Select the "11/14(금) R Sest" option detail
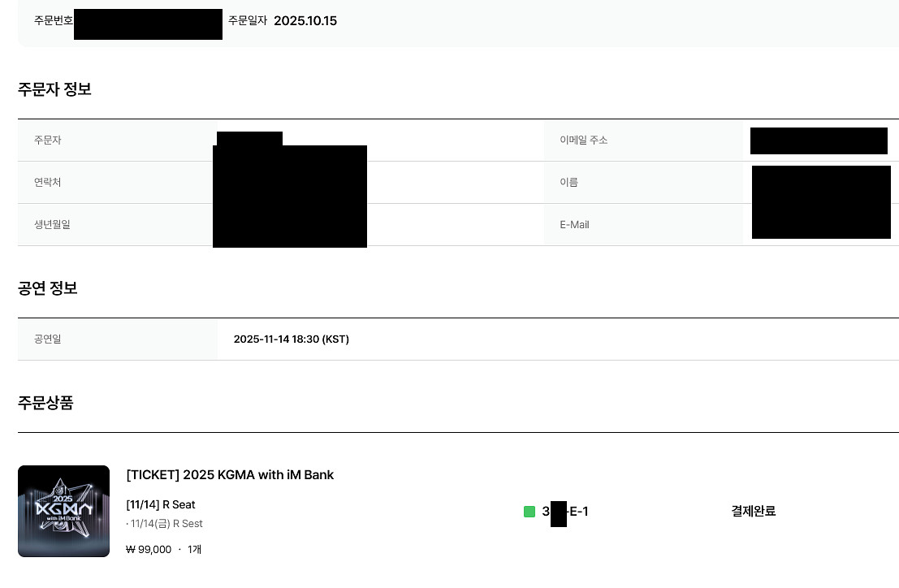Viewport: 899px width, 588px height. 166,524
